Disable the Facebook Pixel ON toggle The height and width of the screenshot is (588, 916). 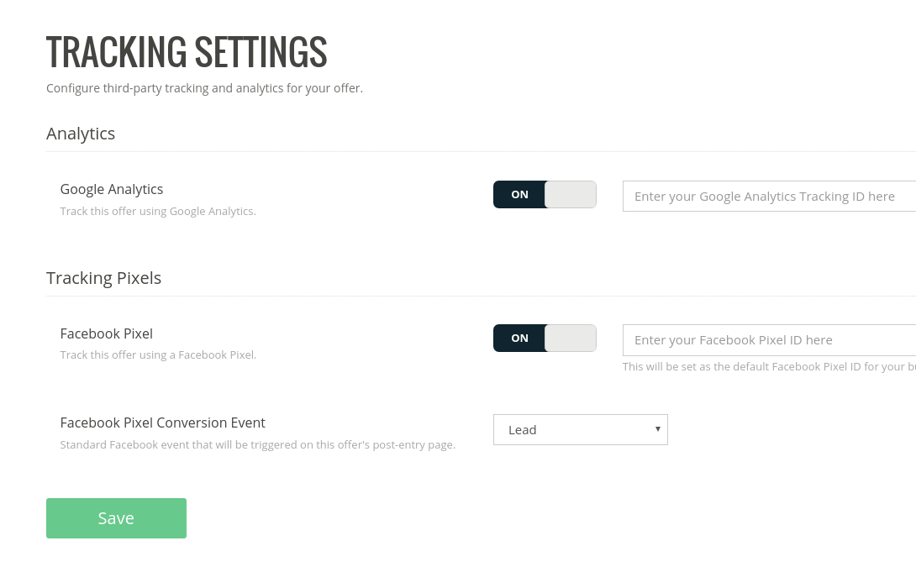point(545,338)
